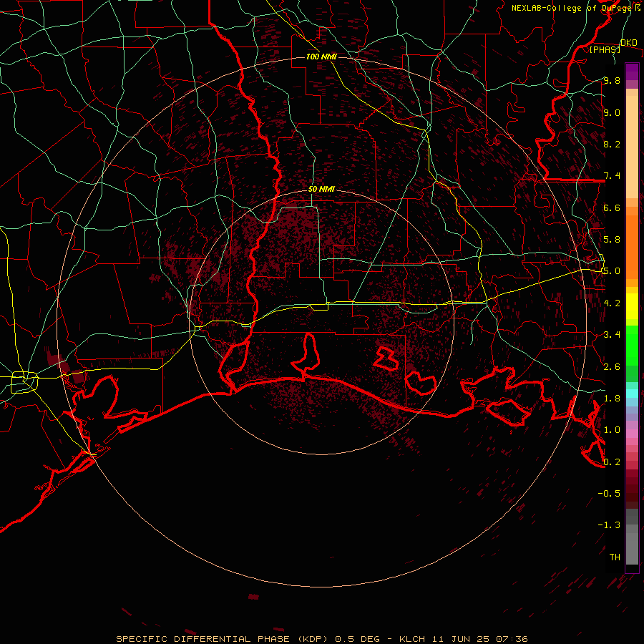Click the Specific Differential Phase caption text
Image resolution: width=644 pixels, height=644 pixels.
[x=322, y=639]
